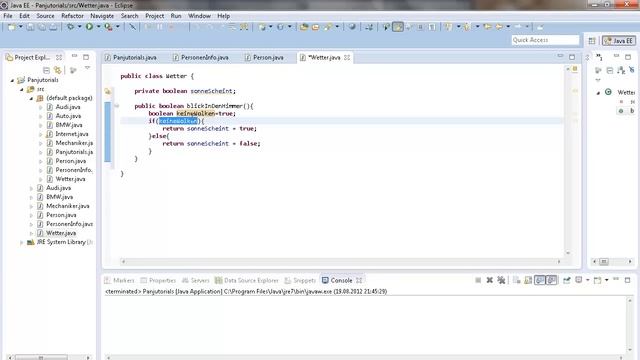Click the Debug bug icon
640x360 pixels.
pyautogui.click(x=70, y=27)
